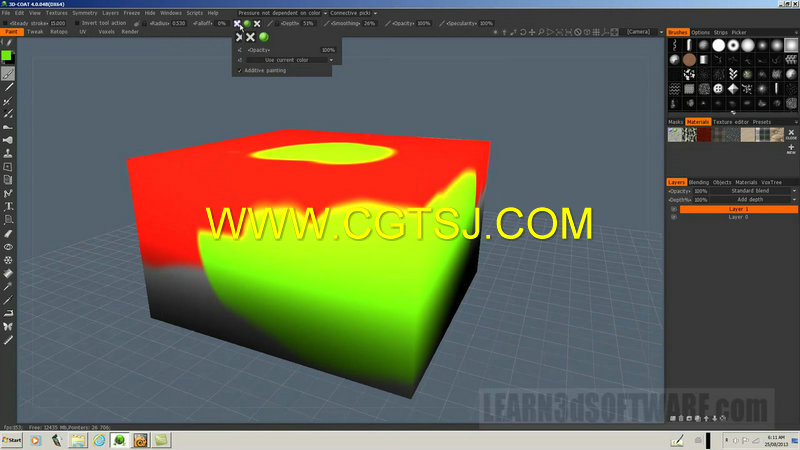Toggle the Additive painting checkbox
Image resolution: width=800 pixels, height=450 pixels.
pyautogui.click(x=240, y=70)
